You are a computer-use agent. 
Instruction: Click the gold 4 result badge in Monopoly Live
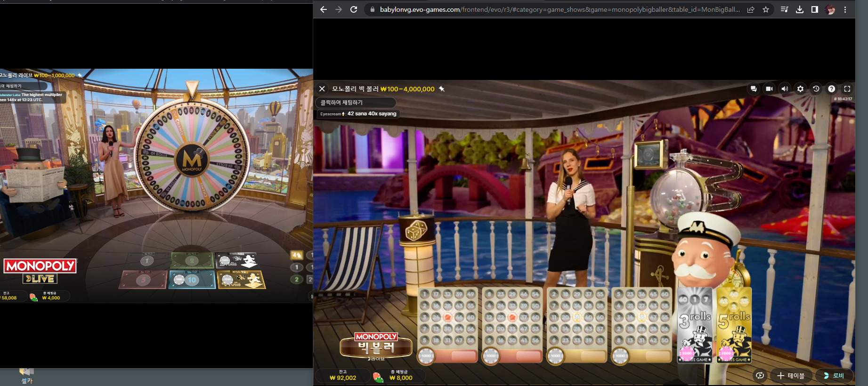(x=297, y=255)
